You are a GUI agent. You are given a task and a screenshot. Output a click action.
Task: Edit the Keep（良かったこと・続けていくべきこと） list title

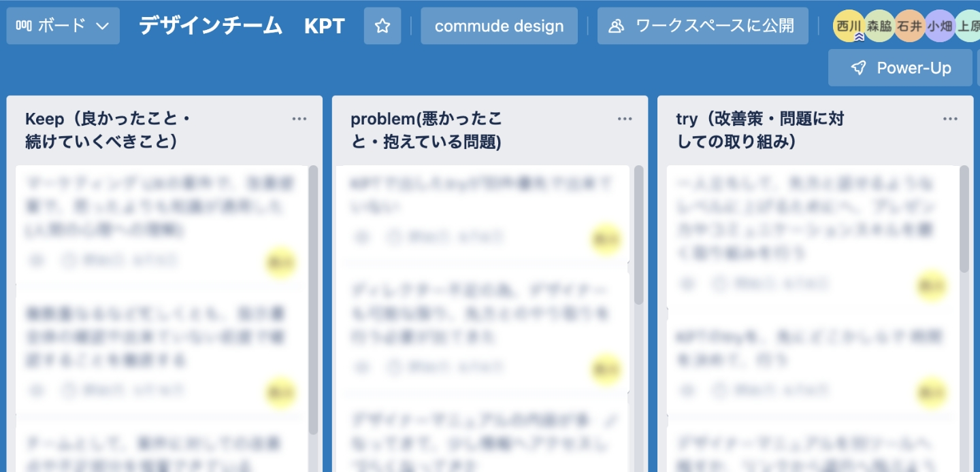[x=108, y=131]
